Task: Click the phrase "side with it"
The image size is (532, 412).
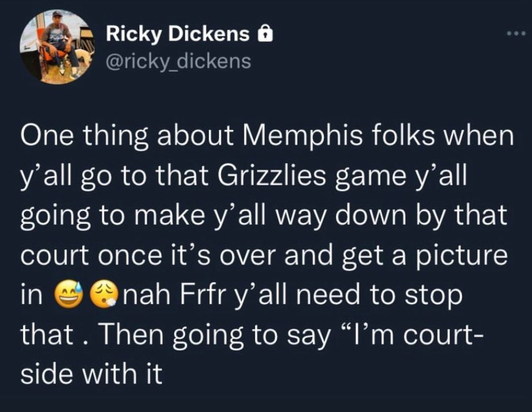Action: point(92,375)
